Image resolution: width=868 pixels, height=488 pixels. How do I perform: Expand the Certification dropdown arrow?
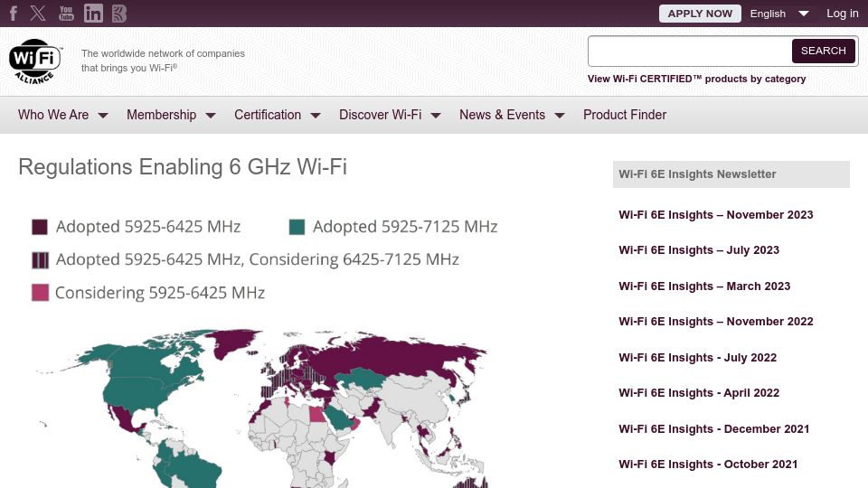316,116
